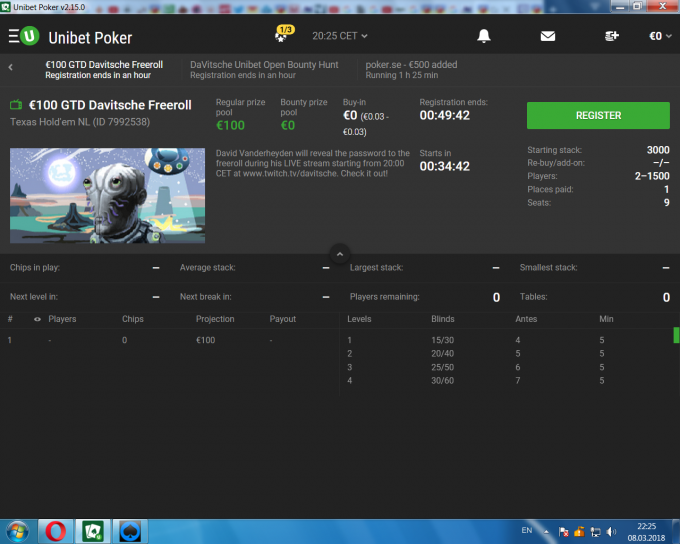
Task: Open the volume speaker tray icon
Action: [x=611, y=531]
